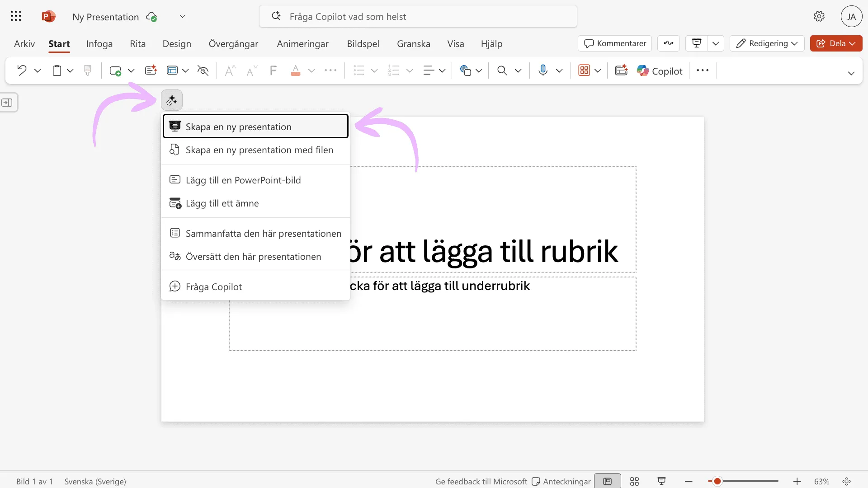The height and width of the screenshot is (488, 868).
Task: Open the ribbon overflow menu
Action: [x=703, y=70]
